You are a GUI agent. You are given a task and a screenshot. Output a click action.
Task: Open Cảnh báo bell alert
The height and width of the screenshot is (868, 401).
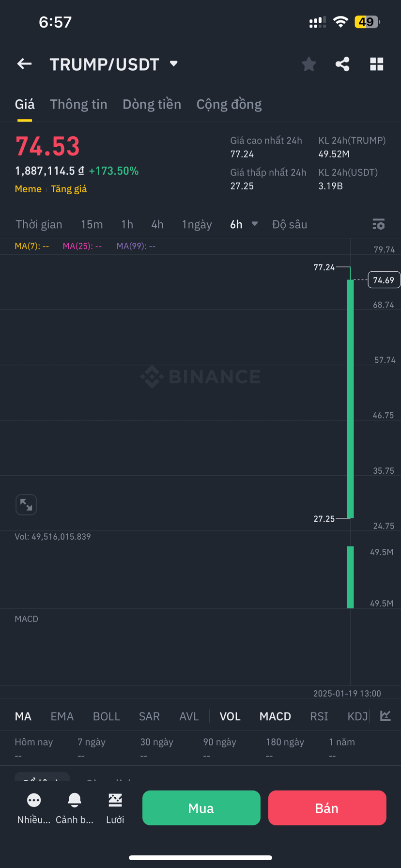coord(75,808)
